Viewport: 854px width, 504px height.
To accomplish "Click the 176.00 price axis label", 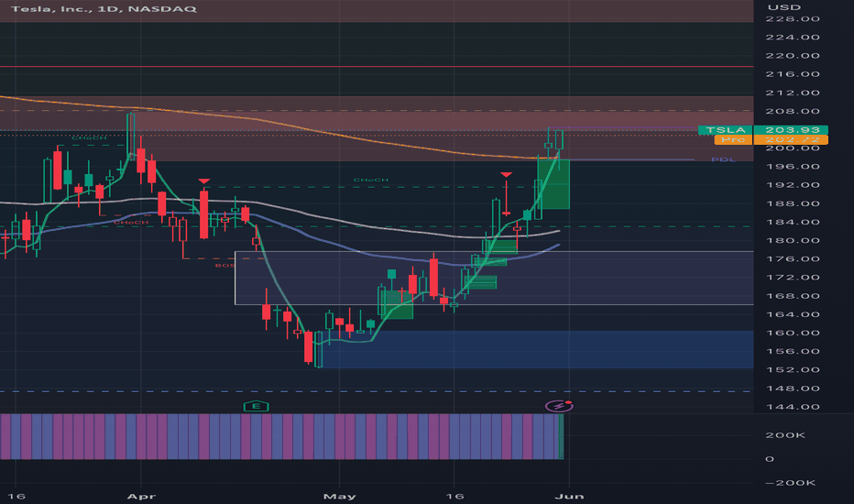I will (793, 258).
